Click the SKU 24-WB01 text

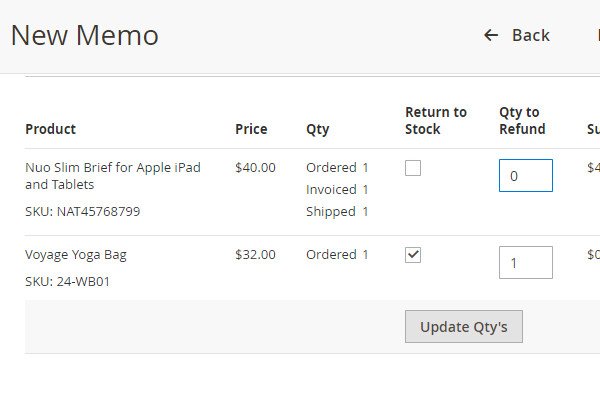(x=67, y=281)
